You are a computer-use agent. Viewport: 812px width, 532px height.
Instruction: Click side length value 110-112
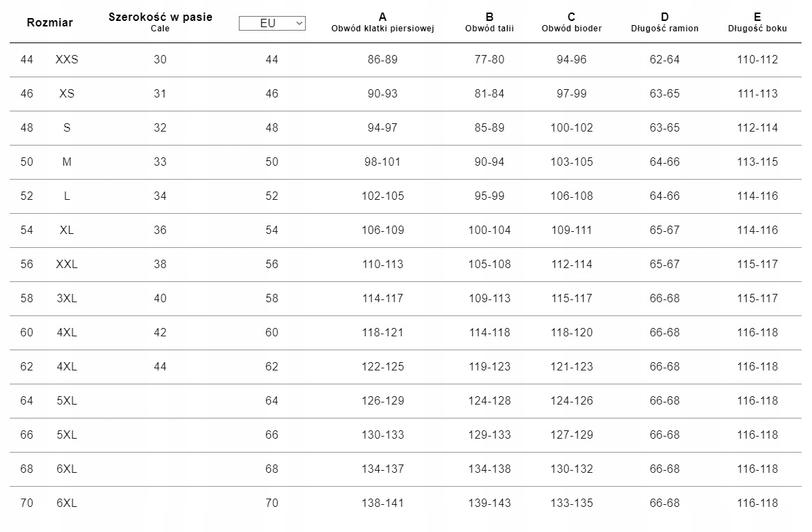click(x=757, y=60)
